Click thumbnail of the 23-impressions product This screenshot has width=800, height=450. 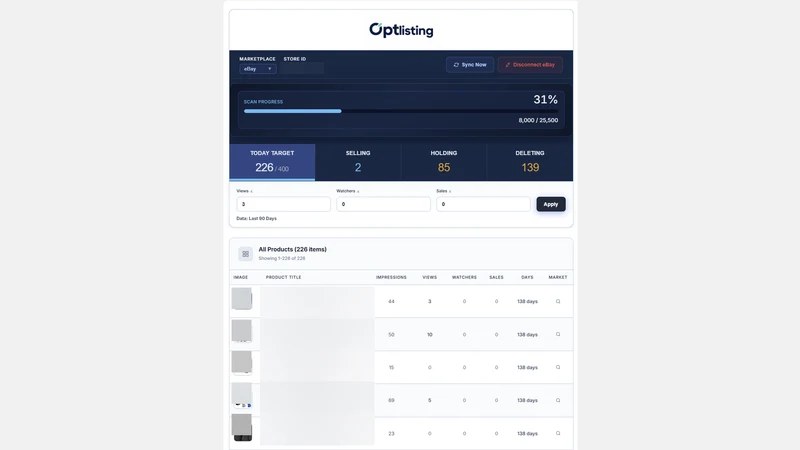coord(242,428)
